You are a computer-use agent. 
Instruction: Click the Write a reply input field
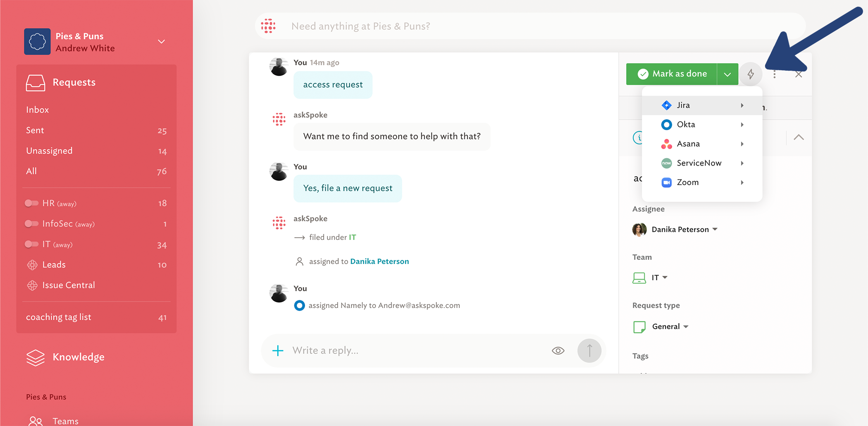point(417,351)
